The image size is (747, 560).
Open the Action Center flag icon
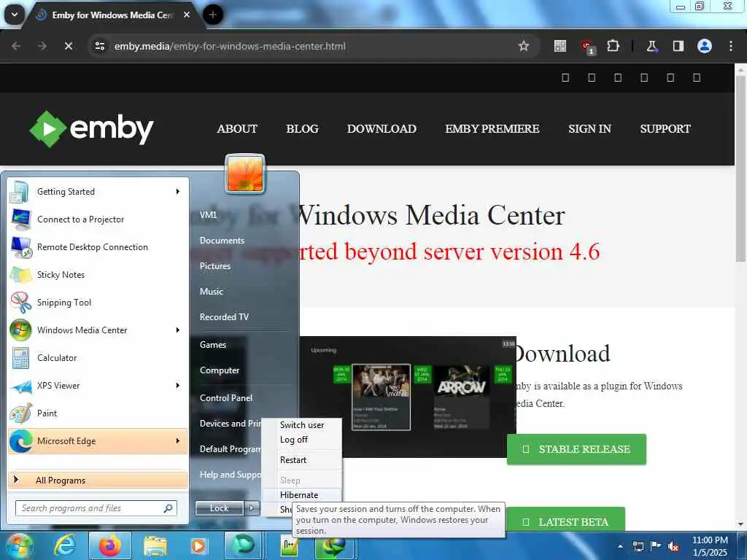point(656,545)
